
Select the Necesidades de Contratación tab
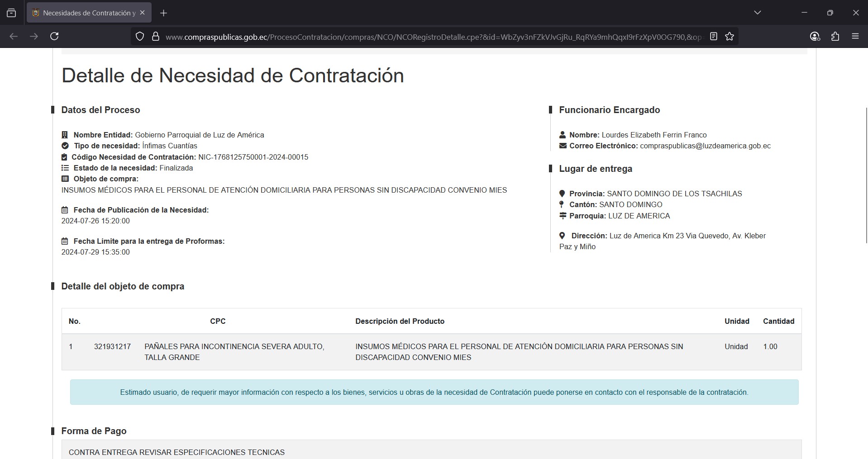(x=89, y=13)
